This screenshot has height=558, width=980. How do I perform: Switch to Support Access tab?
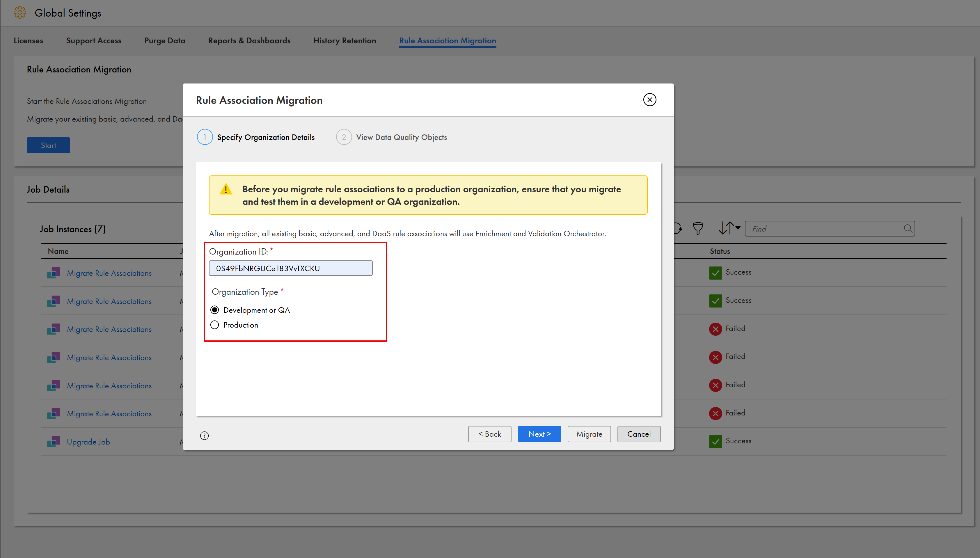[93, 41]
